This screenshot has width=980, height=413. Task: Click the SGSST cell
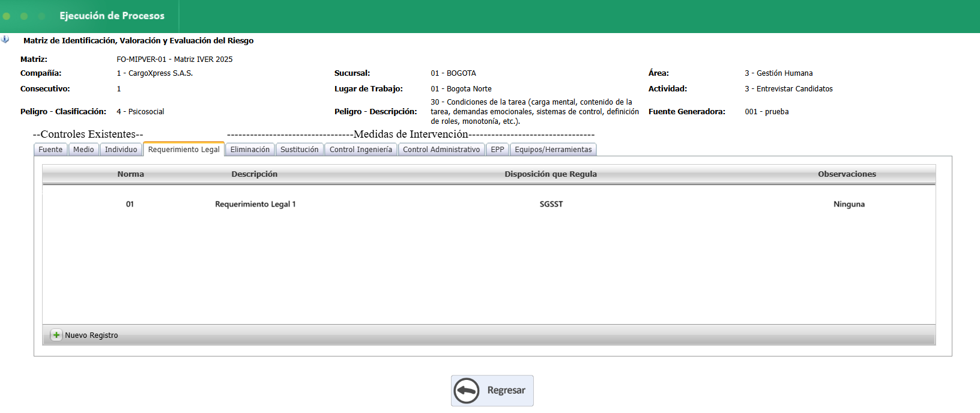(x=551, y=204)
